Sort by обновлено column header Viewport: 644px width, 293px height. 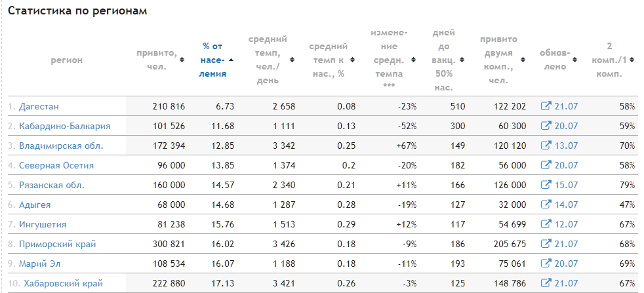pyautogui.click(x=555, y=60)
